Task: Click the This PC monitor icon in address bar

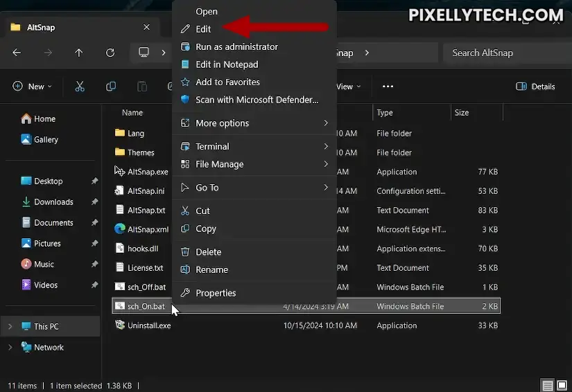Action: 144,53
